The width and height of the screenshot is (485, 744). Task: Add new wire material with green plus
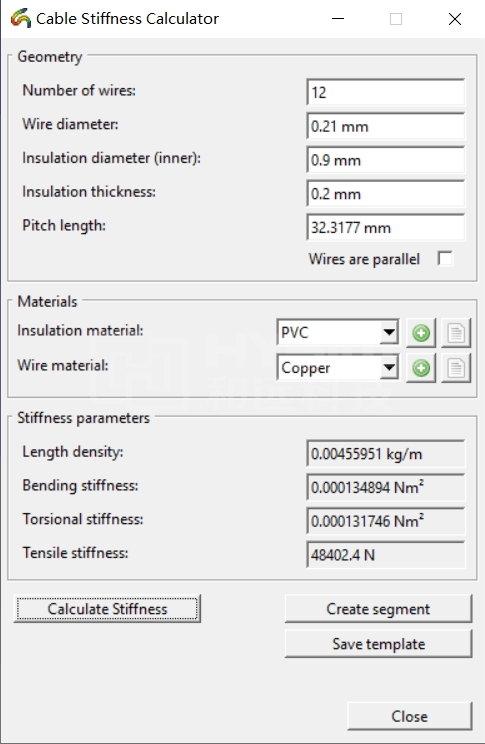(421, 368)
